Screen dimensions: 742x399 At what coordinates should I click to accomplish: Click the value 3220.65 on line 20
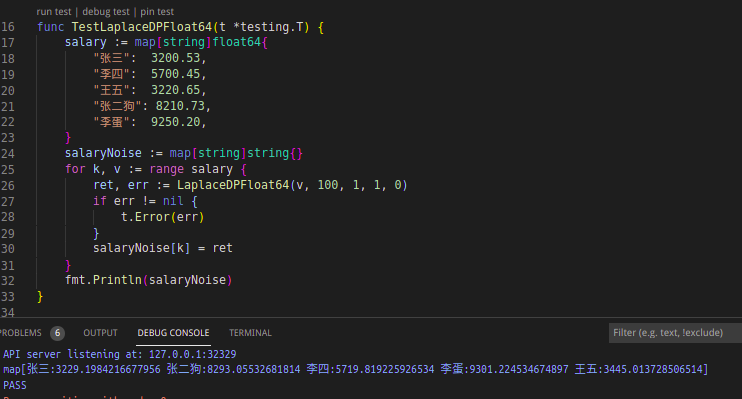point(176,90)
